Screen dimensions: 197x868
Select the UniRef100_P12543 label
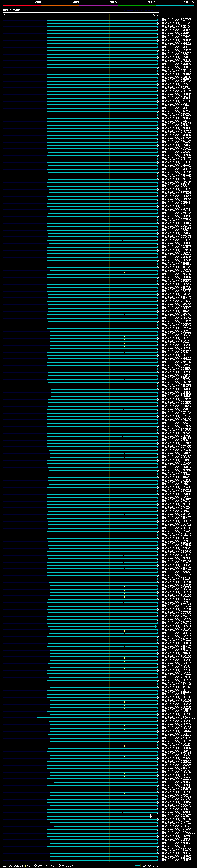point(176,711)
